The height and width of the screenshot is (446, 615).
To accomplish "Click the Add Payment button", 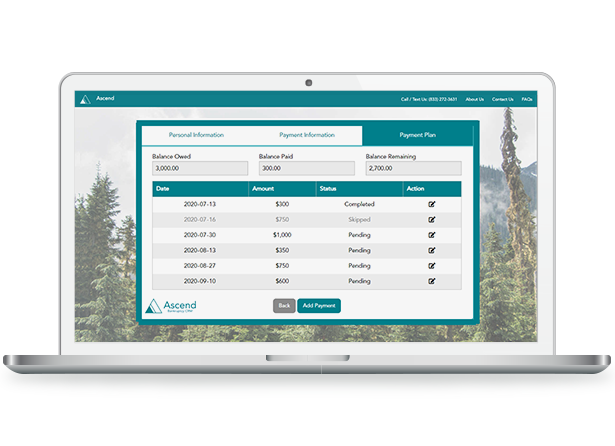I will click(x=319, y=305).
